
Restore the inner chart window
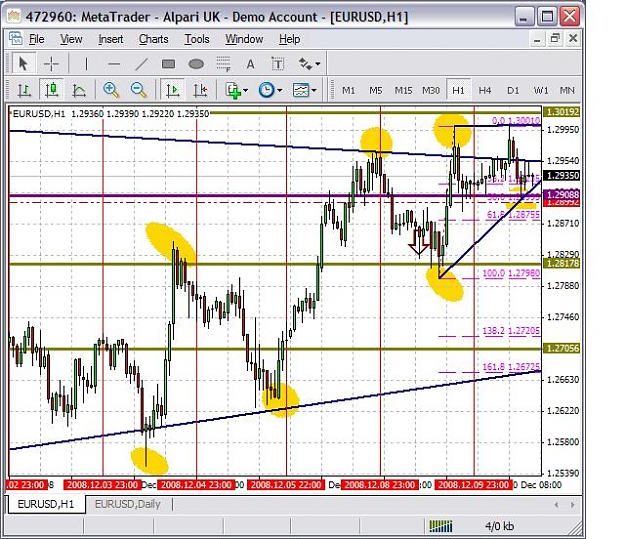tap(555, 39)
